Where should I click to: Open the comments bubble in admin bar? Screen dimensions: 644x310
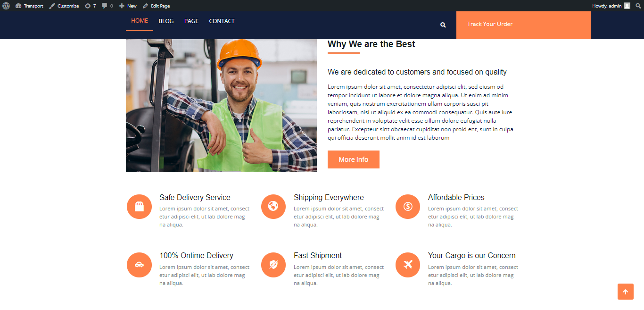107,6
